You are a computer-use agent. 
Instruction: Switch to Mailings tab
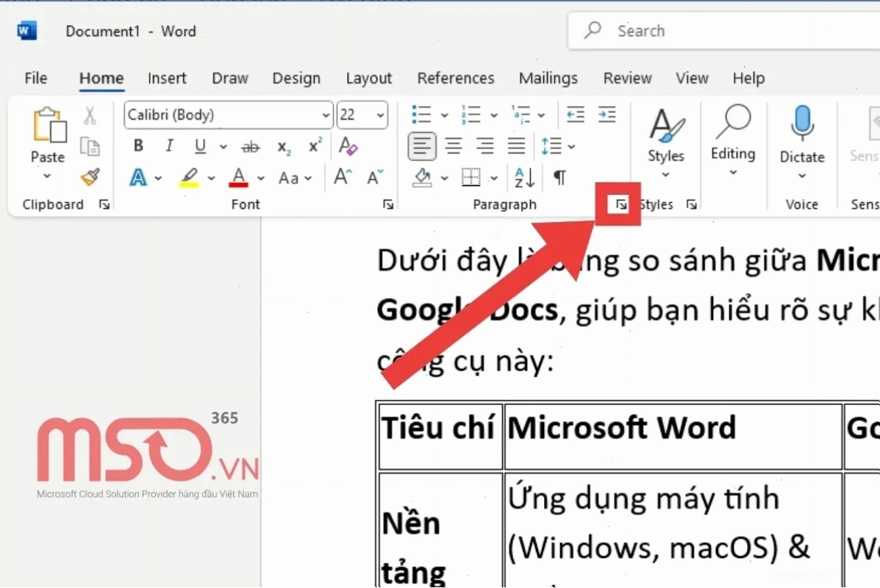[x=548, y=78]
